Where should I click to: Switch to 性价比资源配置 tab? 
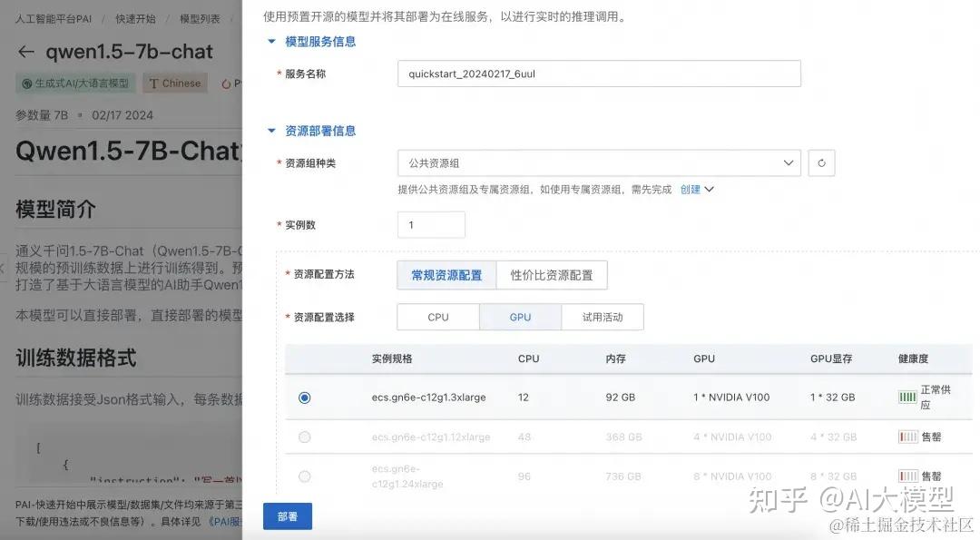552,275
